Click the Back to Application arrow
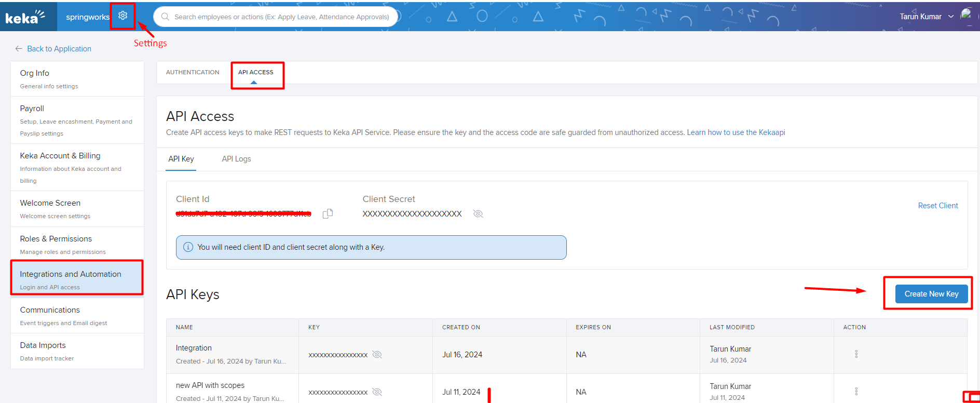This screenshot has width=980, height=403. [19, 49]
